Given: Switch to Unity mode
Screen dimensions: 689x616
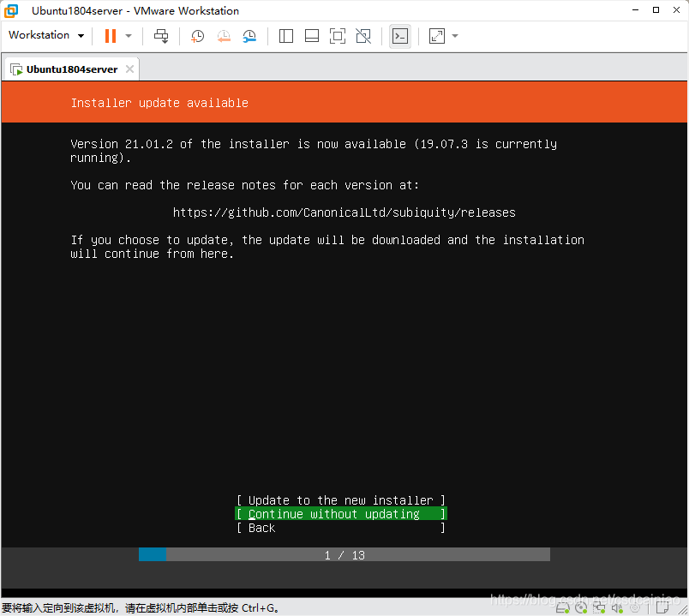Looking at the screenshot, I should [363, 36].
